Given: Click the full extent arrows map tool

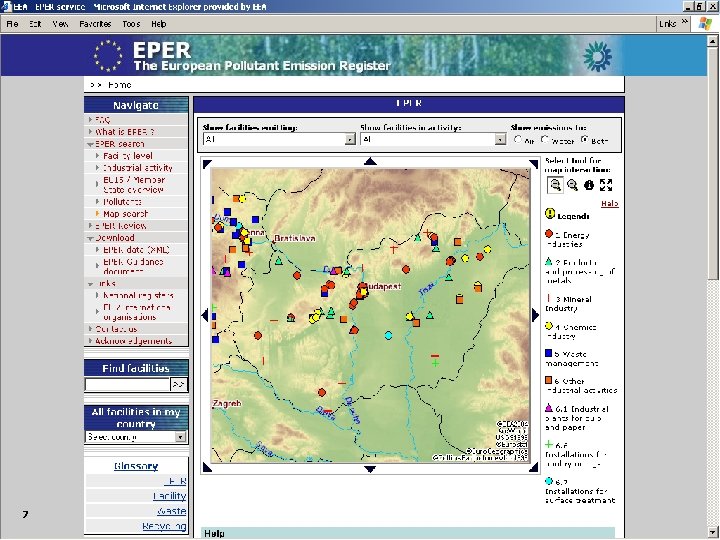Looking at the screenshot, I should click(606, 185).
